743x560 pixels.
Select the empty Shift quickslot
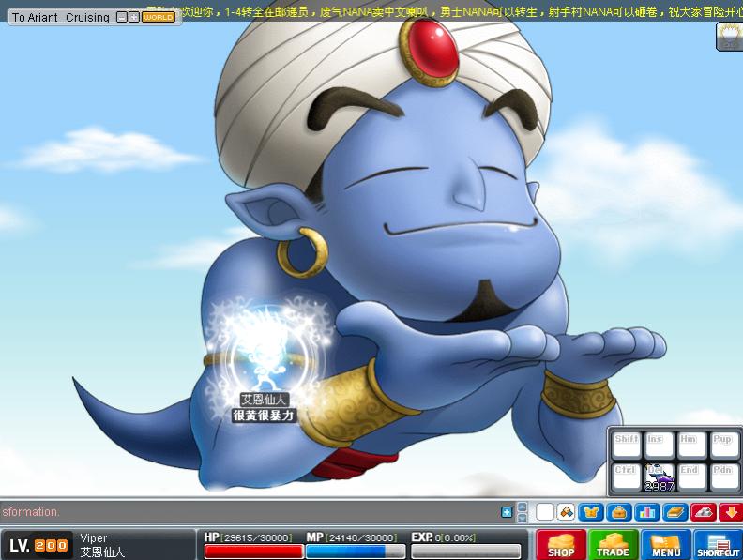coord(626,445)
